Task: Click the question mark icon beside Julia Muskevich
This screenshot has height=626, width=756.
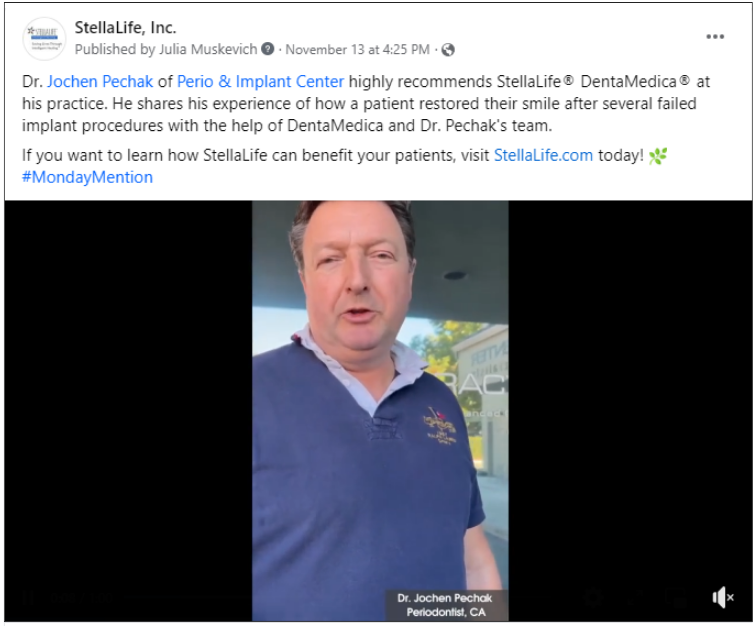Action: (268, 49)
